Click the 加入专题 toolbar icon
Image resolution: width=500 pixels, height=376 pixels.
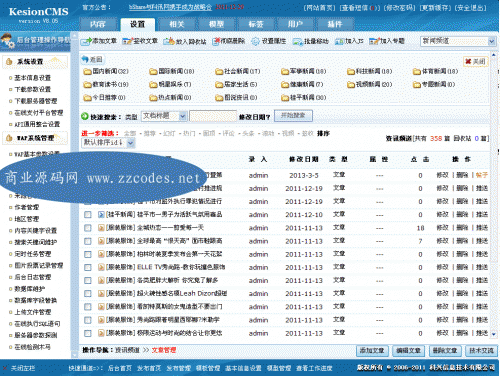tap(374, 41)
